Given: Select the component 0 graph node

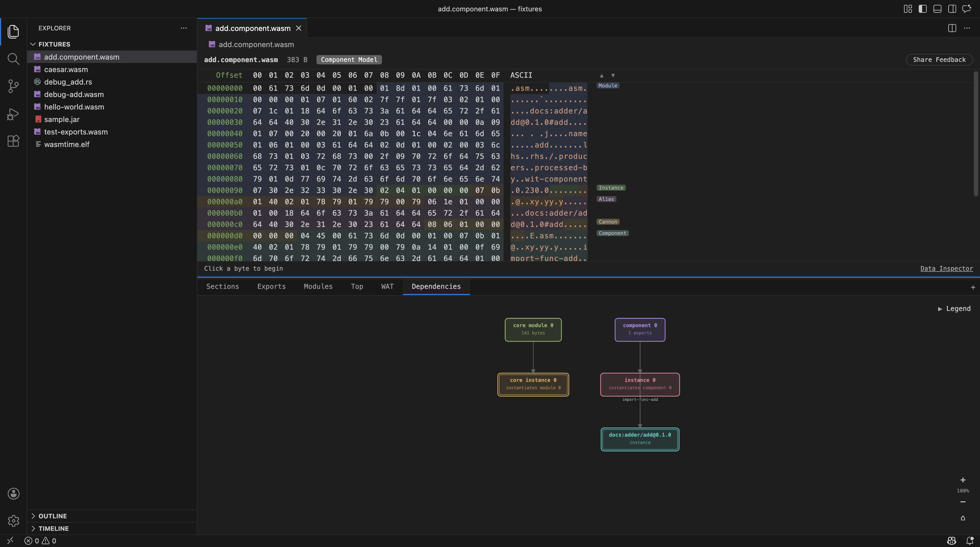Looking at the screenshot, I should tap(640, 330).
